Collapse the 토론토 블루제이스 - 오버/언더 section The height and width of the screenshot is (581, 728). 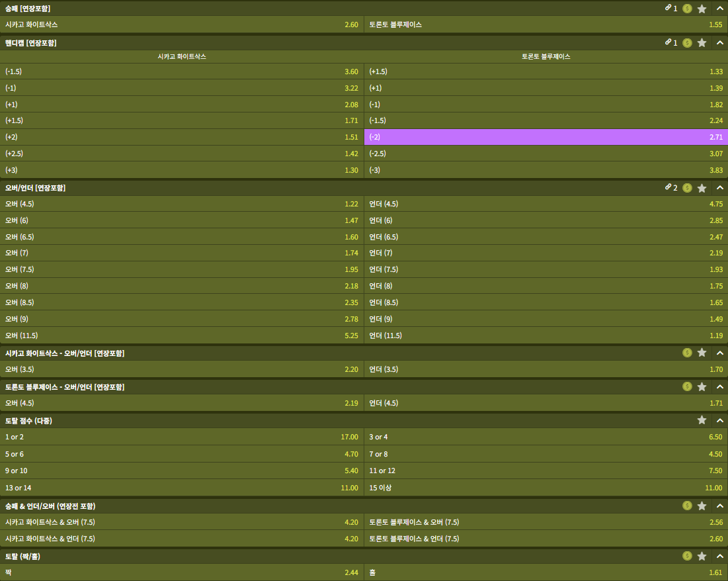click(x=719, y=386)
